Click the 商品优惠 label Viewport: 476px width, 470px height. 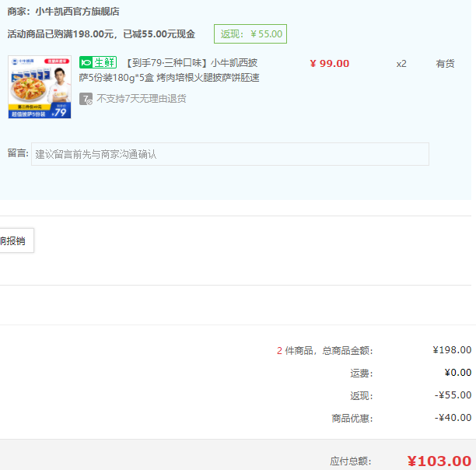pyautogui.click(x=352, y=419)
